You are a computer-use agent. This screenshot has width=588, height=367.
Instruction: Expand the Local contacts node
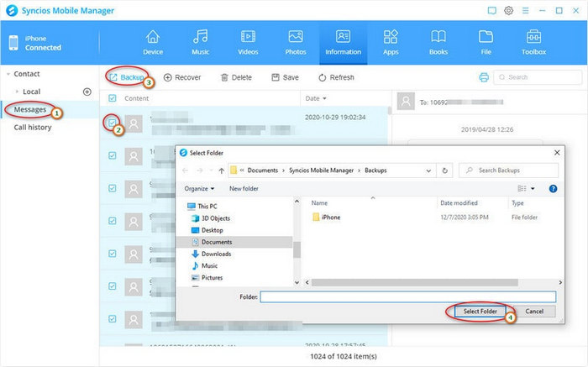(17, 92)
